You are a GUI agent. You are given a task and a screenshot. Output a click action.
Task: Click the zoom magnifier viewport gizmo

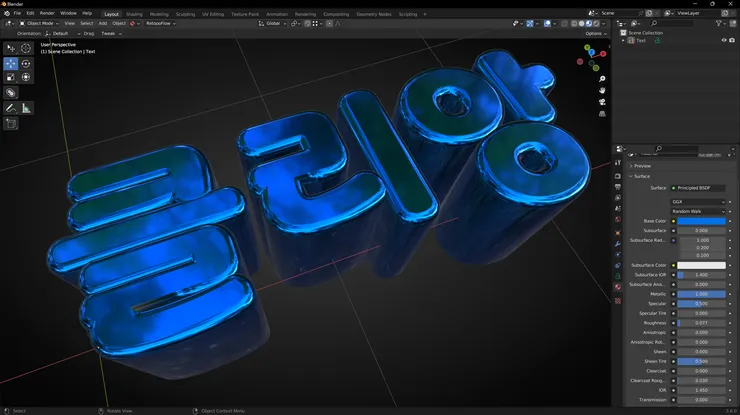pyautogui.click(x=602, y=79)
